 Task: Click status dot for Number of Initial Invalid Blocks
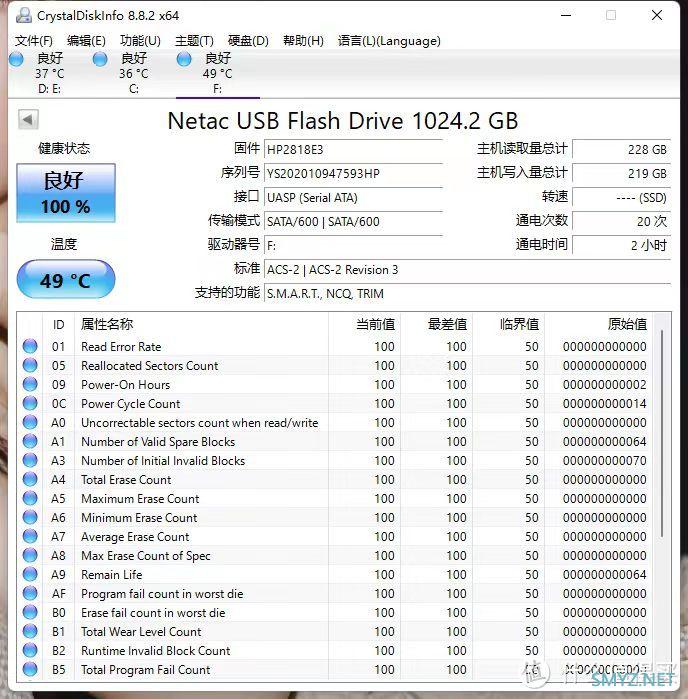click(30, 460)
